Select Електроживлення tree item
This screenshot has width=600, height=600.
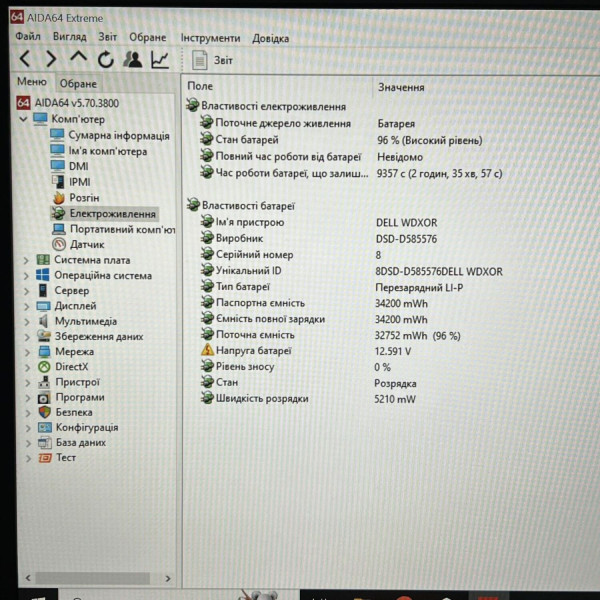pyautogui.click(x=104, y=214)
